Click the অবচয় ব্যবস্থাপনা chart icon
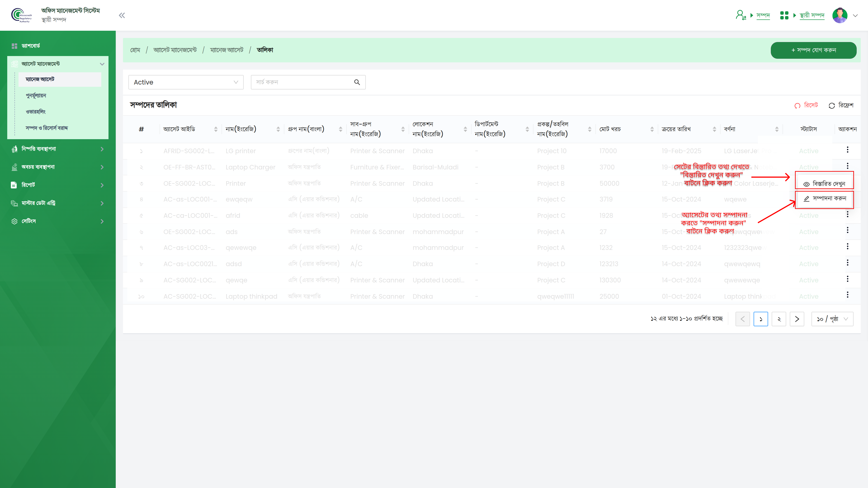 tap(14, 167)
